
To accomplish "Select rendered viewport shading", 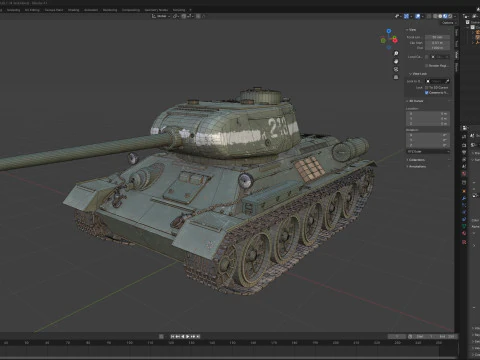I will [450, 16].
